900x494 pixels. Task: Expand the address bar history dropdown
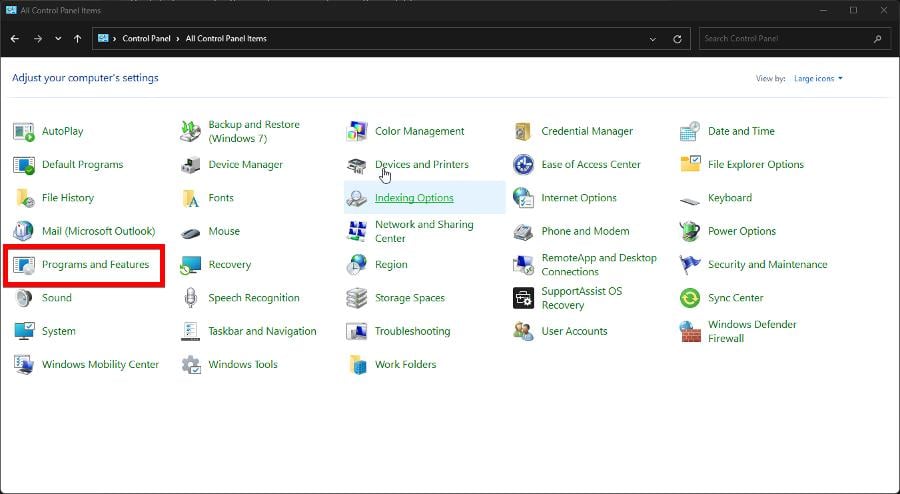653,39
